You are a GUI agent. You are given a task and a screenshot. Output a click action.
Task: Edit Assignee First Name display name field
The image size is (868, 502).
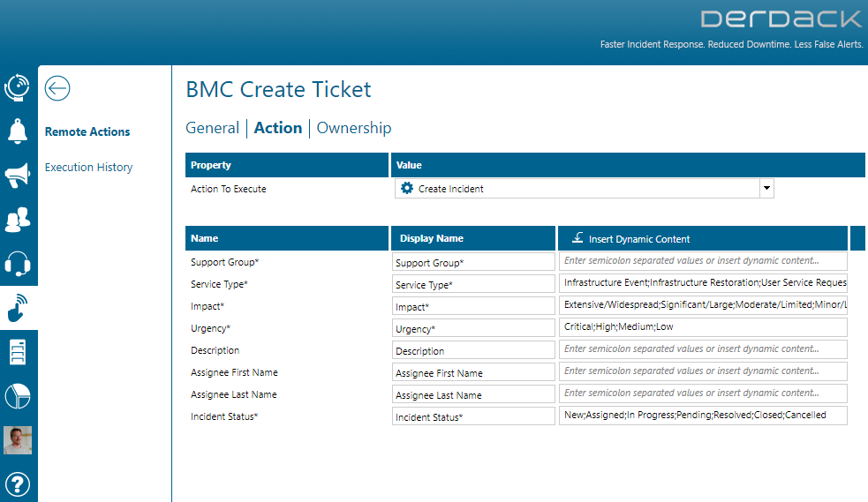click(x=473, y=372)
